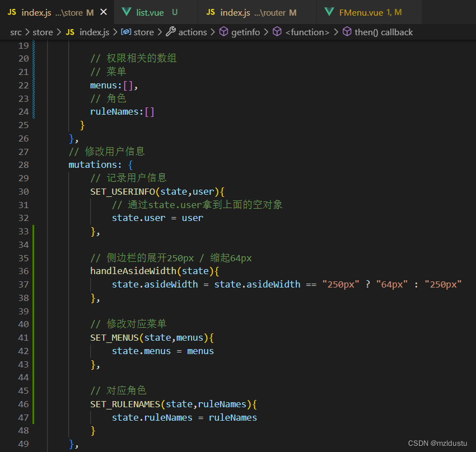Switch to the FMenu.vue tab

coord(369,12)
